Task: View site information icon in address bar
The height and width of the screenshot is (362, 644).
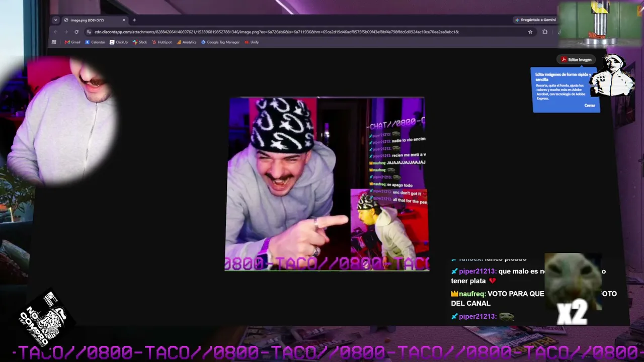Action: click(x=89, y=32)
